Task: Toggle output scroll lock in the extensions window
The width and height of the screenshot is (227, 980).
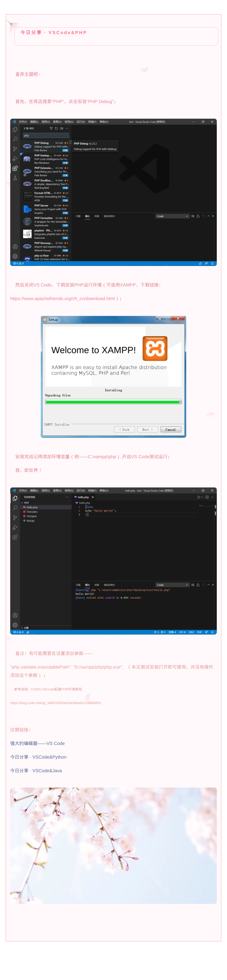Action: (x=198, y=216)
